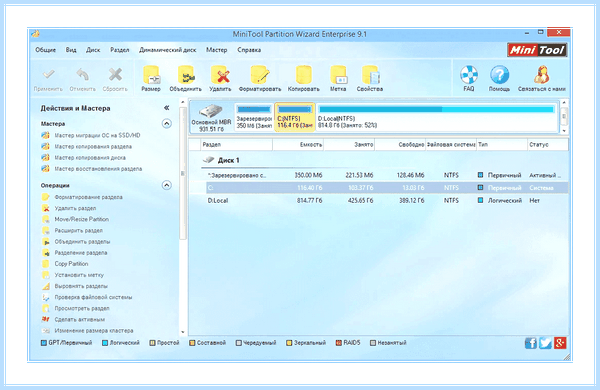Collapse the Мастера section chevron
Image resolution: width=600 pixels, height=390 pixels.
coord(166,124)
